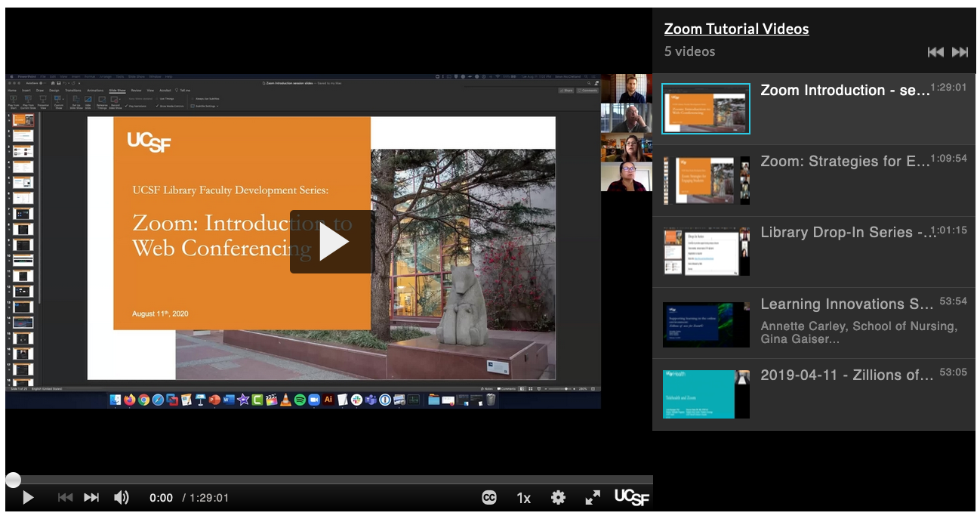
Task: Open the player settings gear menu
Action: (x=558, y=497)
